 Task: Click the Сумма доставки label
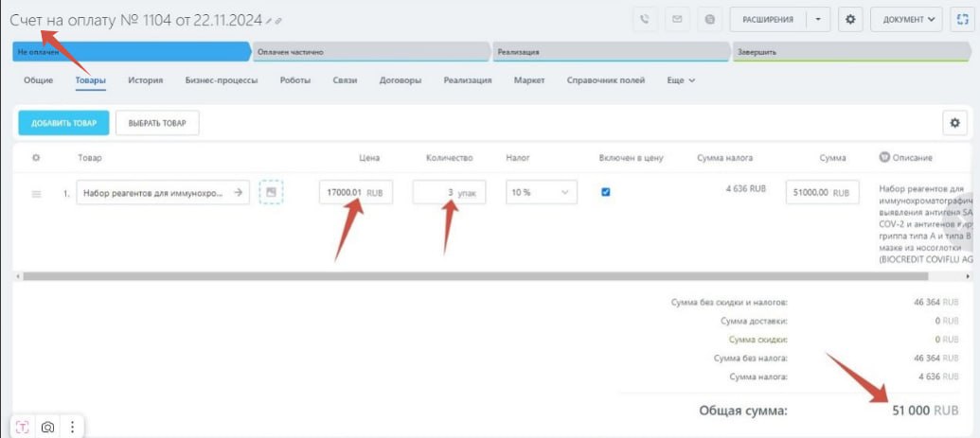coord(754,321)
